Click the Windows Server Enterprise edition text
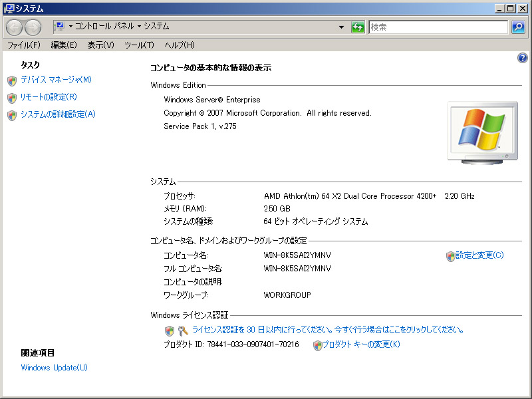Image resolution: width=532 pixels, height=399 pixels. [x=212, y=100]
